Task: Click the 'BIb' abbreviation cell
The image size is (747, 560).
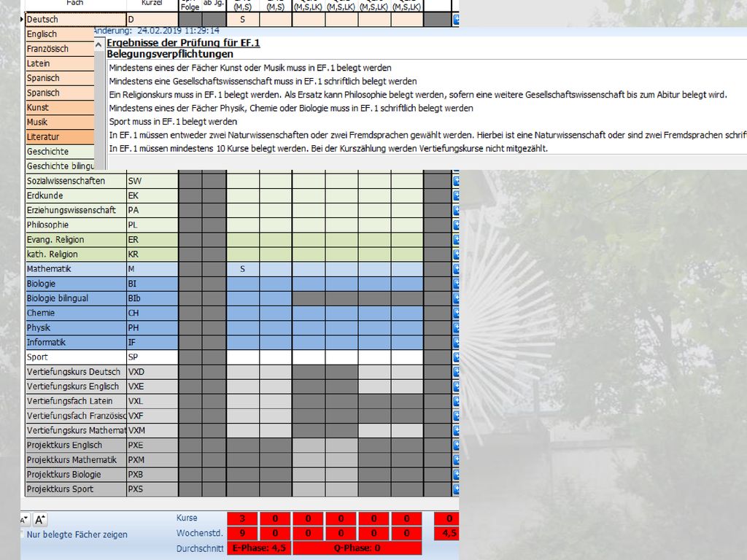Action: click(x=152, y=298)
